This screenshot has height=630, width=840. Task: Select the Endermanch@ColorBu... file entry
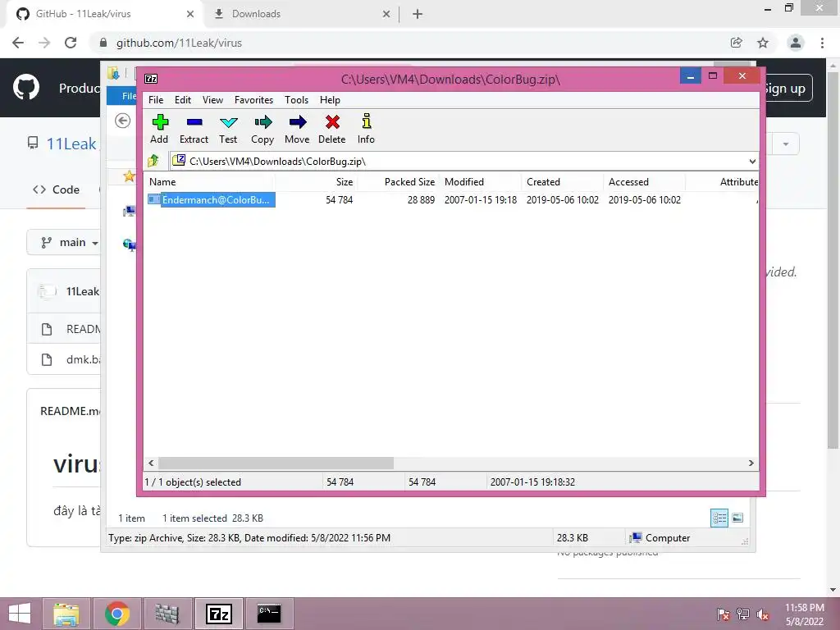212,200
